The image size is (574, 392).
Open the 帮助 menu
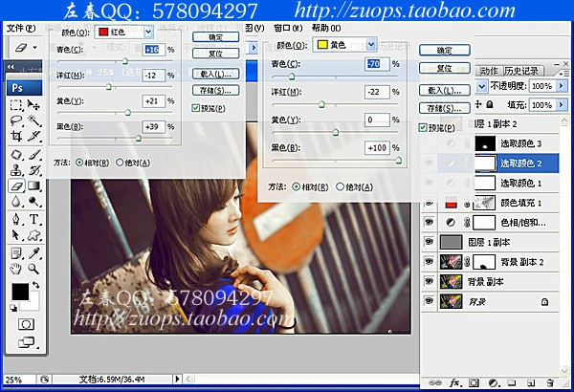point(326,28)
